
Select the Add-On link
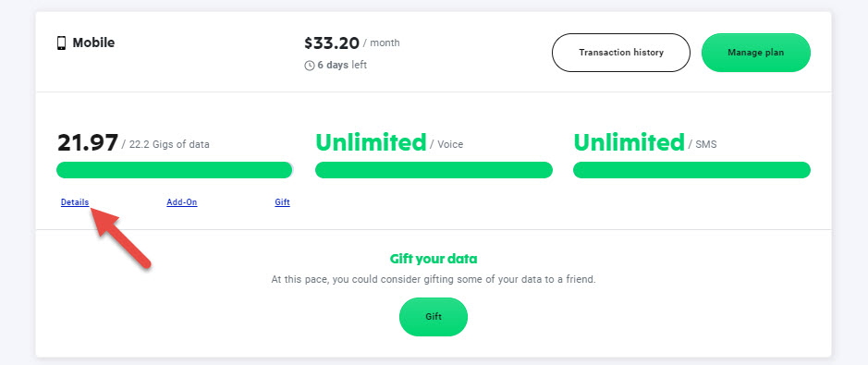(x=181, y=202)
